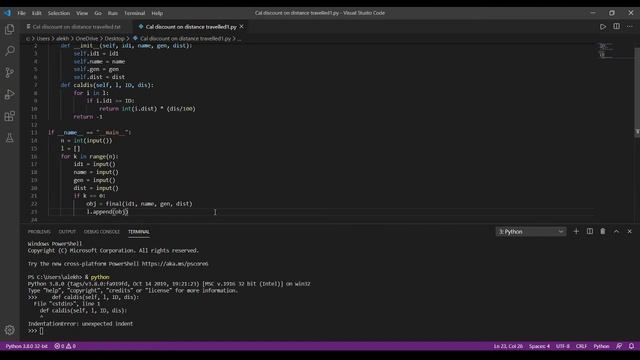Open the aka.ms/pscore6 link in terminal
This screenshot has width=640, height=360.
(x=175, y=264)
